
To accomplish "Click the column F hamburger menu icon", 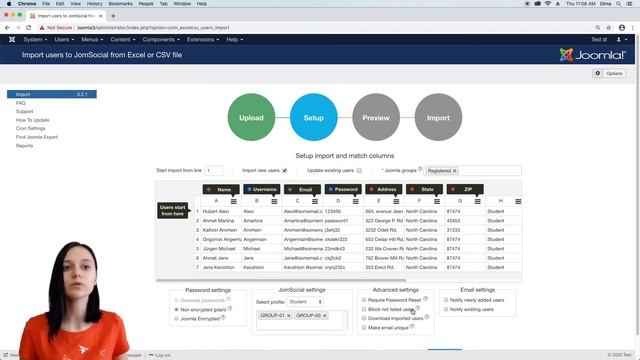I will [x=437, y=201].
